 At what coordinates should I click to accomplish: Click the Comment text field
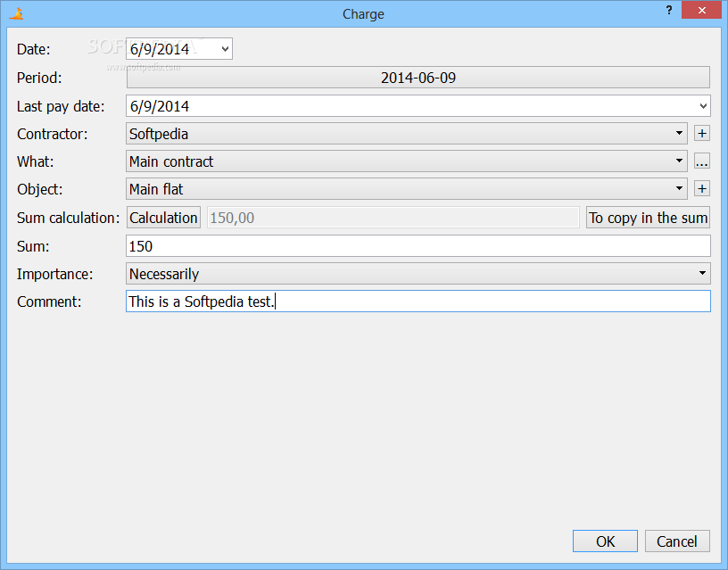click(x=418, y=302)
